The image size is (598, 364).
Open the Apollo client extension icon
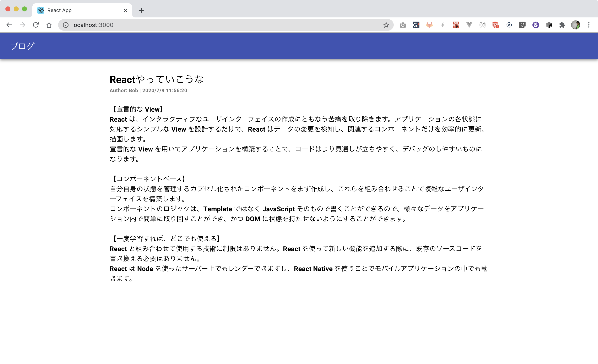click(509, 25)
